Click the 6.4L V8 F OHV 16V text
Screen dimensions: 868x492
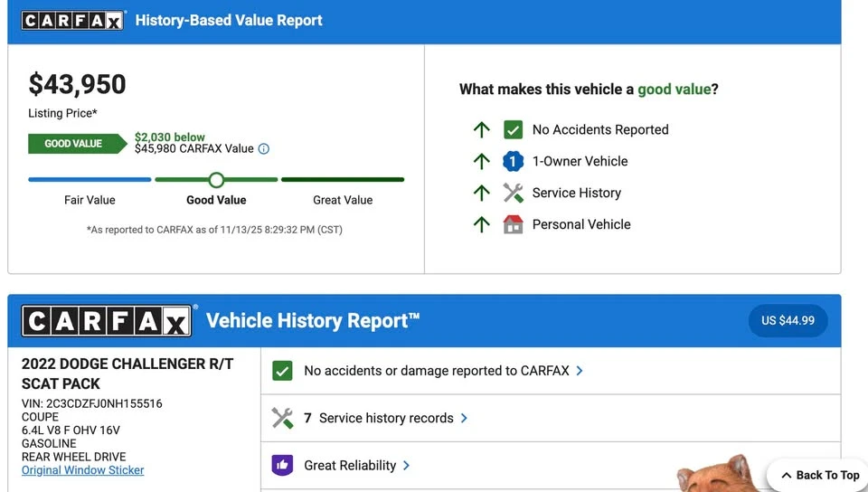(x=71, y=430)
